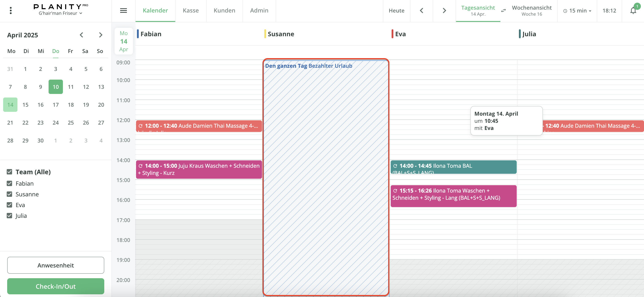Open the three-dot options menu
Image resolution: width=644 pixels, height=297 pixels.
click(11, 11)
